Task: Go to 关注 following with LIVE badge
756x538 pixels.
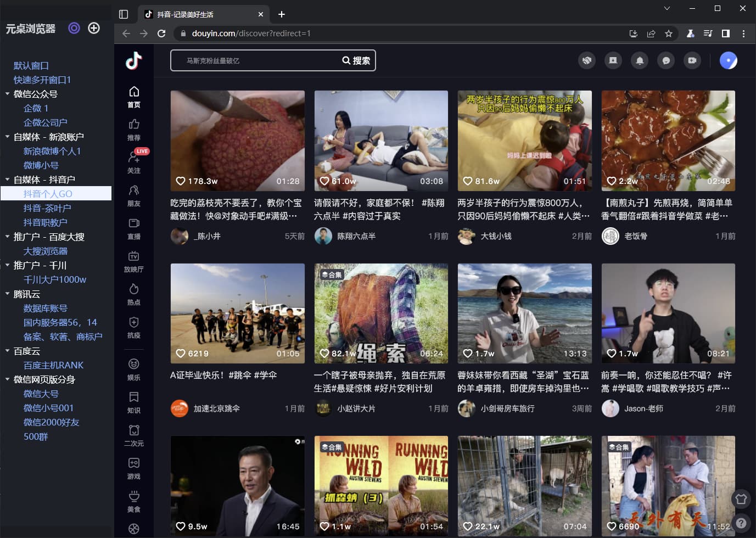Action: click(x=134, y=162)
